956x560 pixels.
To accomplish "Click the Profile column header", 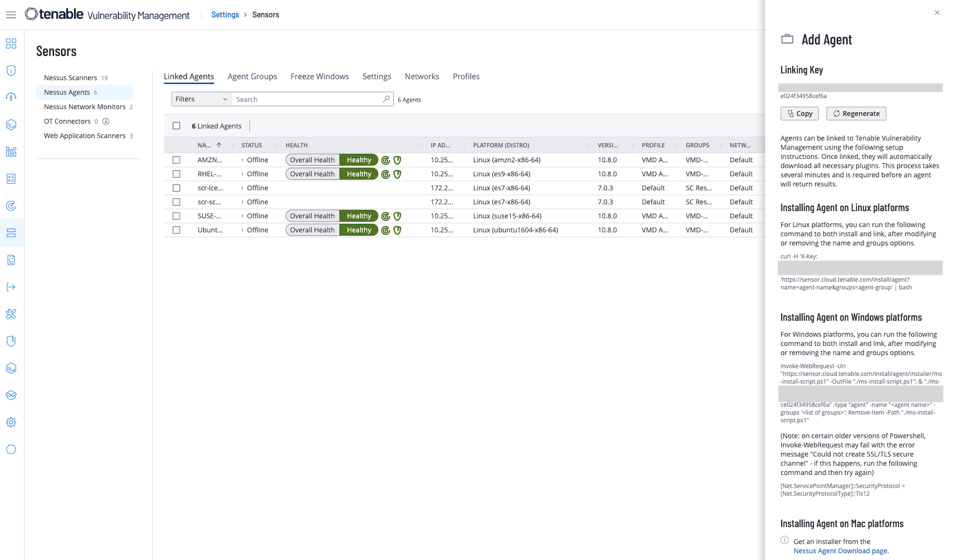I will (653, 145).
